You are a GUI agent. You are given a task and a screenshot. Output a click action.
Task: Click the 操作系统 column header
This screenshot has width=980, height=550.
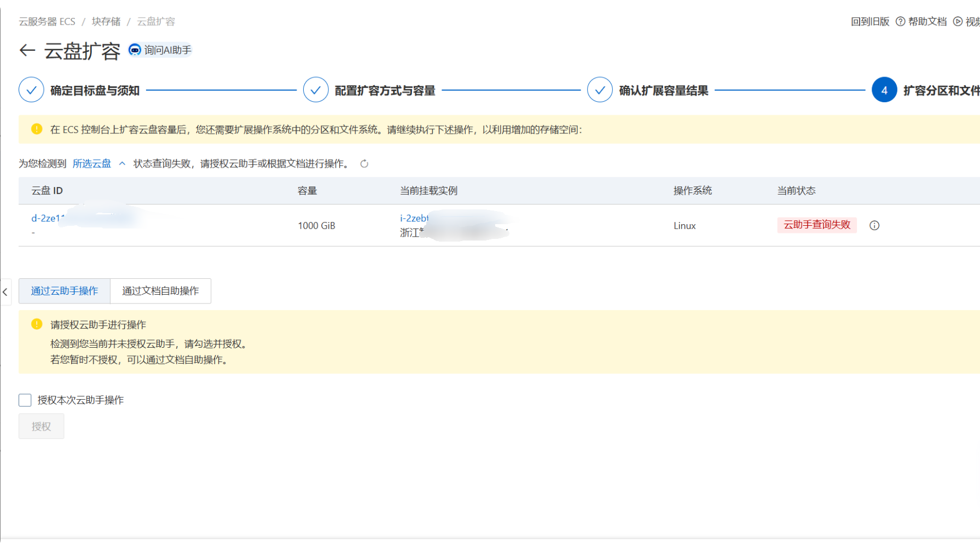coord(693,190)
